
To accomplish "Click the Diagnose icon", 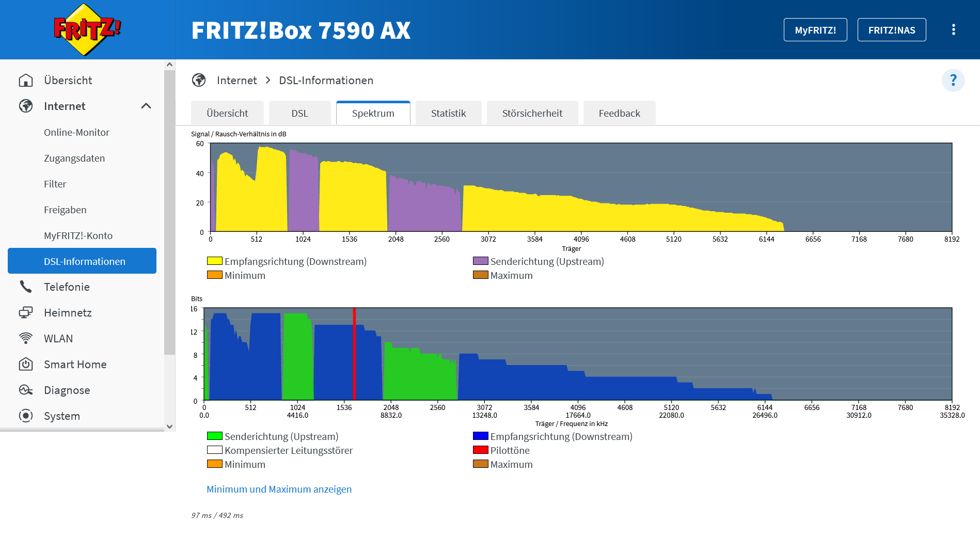I will click(26, 390).
